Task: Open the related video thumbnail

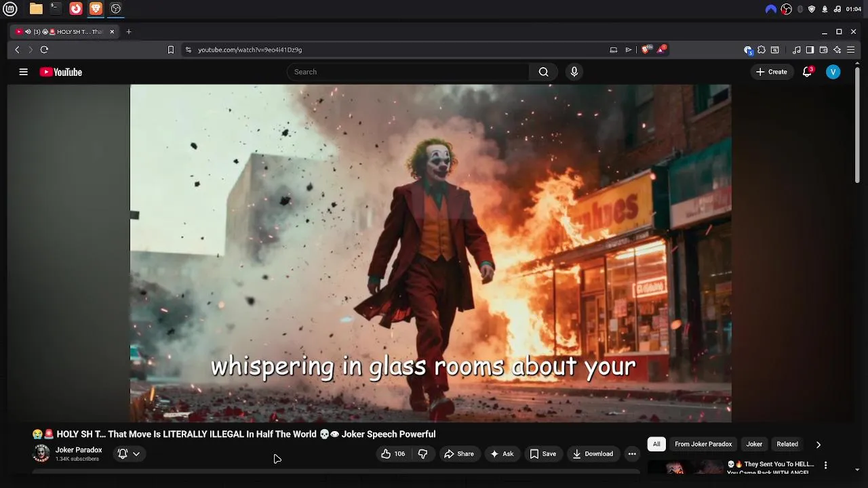Action: tap(685, 467)
